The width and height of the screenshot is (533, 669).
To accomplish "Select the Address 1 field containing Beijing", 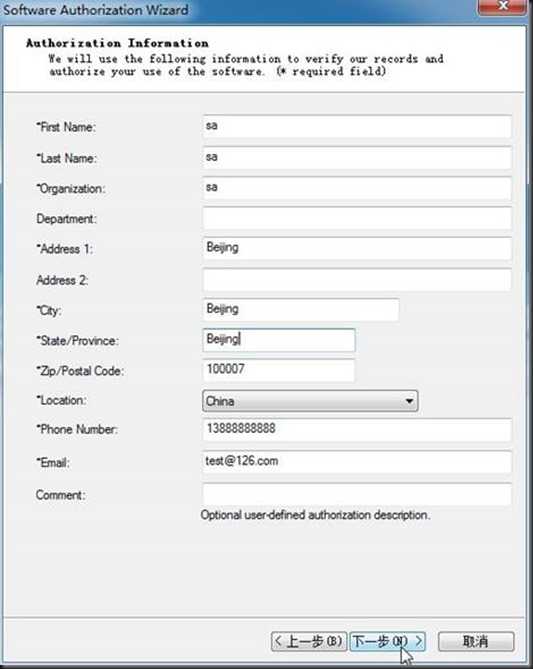I will [x=357, y=249].
